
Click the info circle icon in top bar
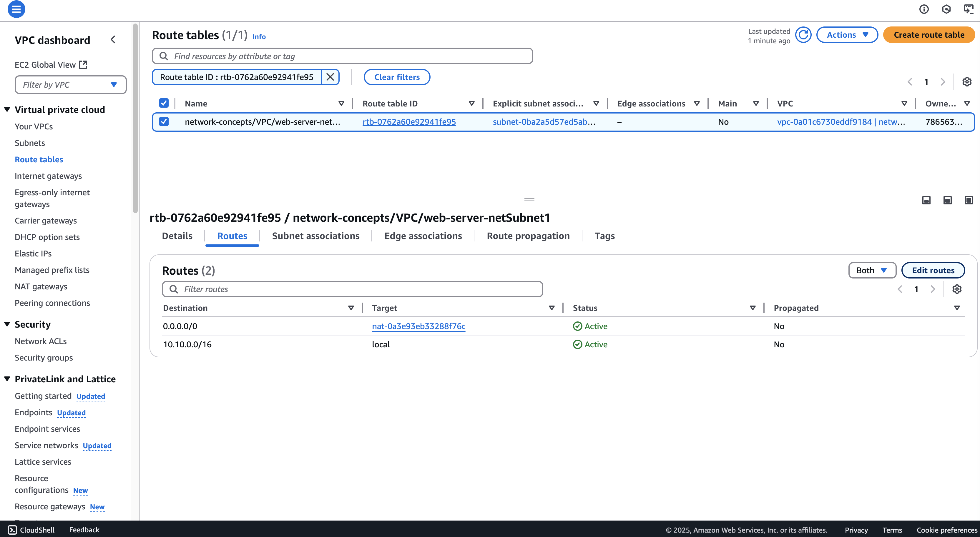click(924, 9)
